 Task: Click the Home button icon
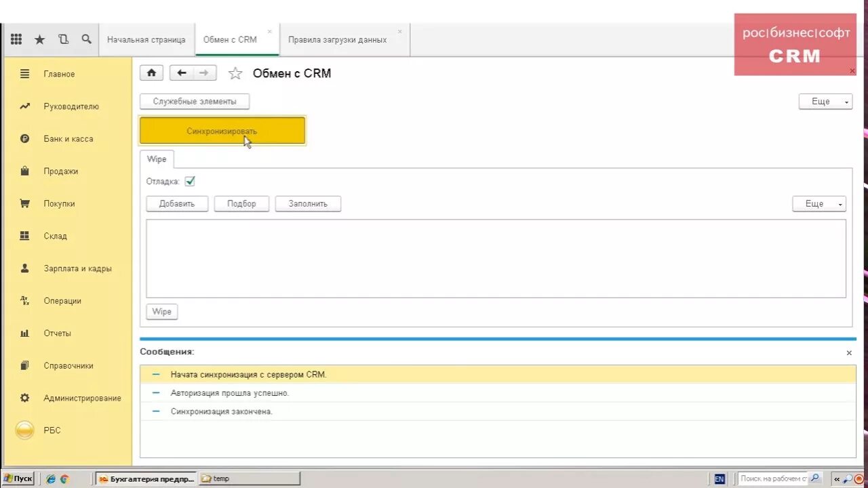click(151, 73)
